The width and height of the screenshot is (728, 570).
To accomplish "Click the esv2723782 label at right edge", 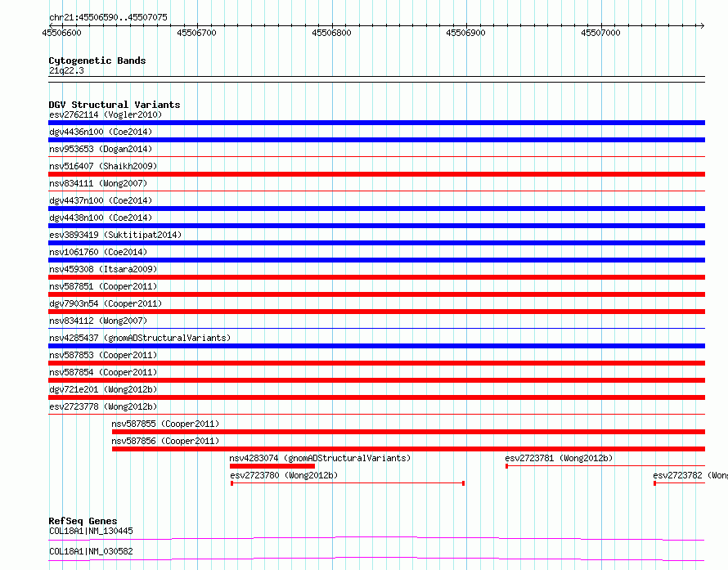I will pyautogui.click(x=690, y=475).
